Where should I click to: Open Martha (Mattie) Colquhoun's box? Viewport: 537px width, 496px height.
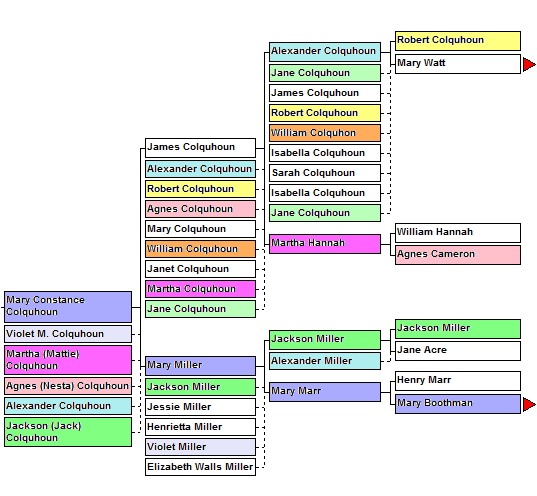(68, 360)
